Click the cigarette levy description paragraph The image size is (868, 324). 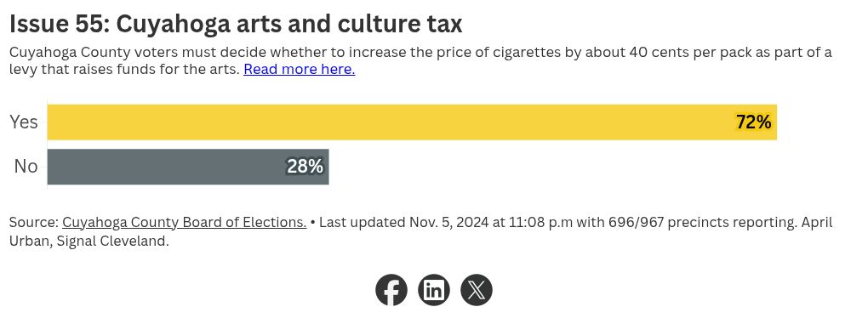tap(420, 61)
